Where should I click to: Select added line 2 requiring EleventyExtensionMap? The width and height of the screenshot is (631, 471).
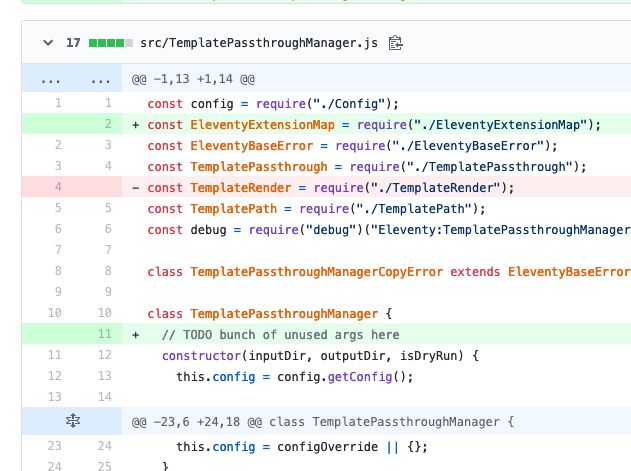click(374, 125)
